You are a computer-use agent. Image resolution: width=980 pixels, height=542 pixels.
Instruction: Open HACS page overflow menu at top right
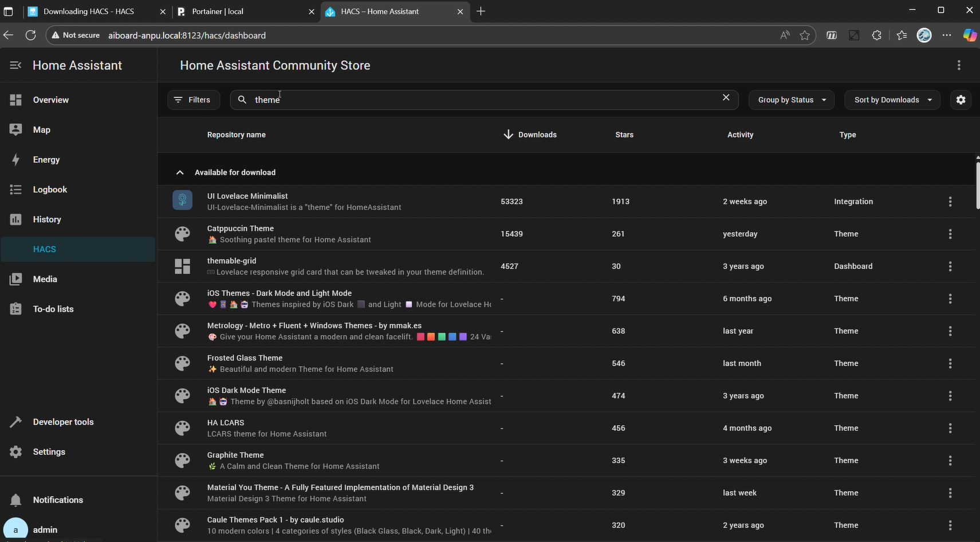(x=958, y=65)
